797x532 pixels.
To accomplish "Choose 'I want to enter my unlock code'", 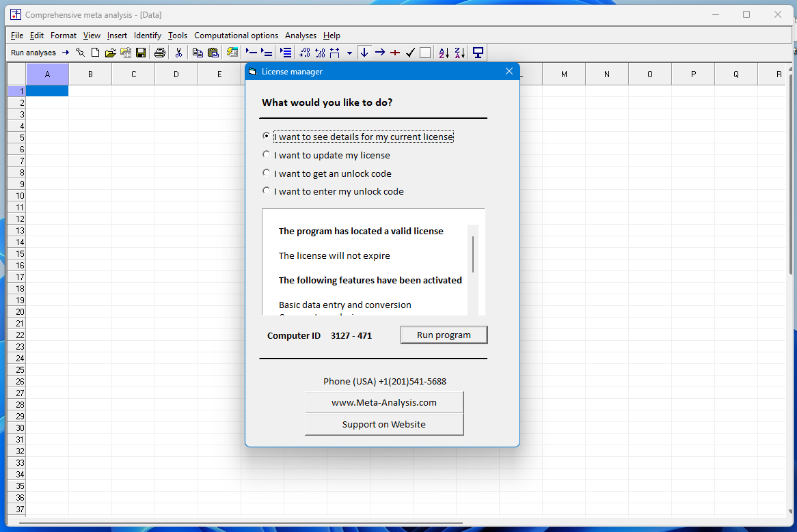I will (267, 191).
